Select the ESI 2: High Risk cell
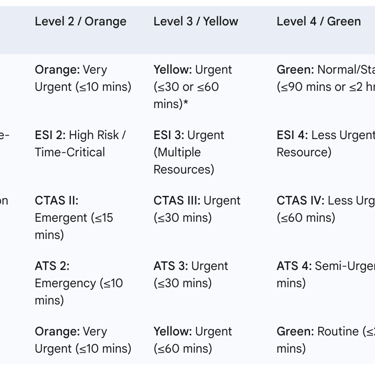 coord(80,144)
